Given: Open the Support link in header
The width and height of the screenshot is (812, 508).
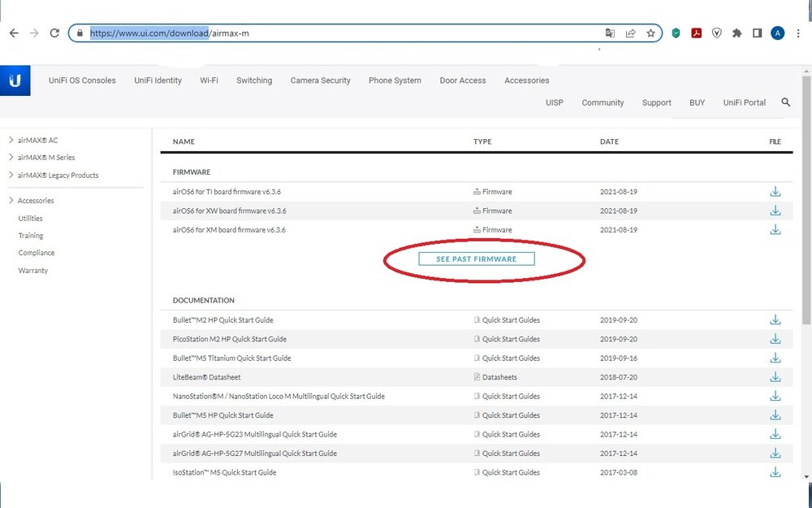Looking at the screenshot, I should (656, 102).
